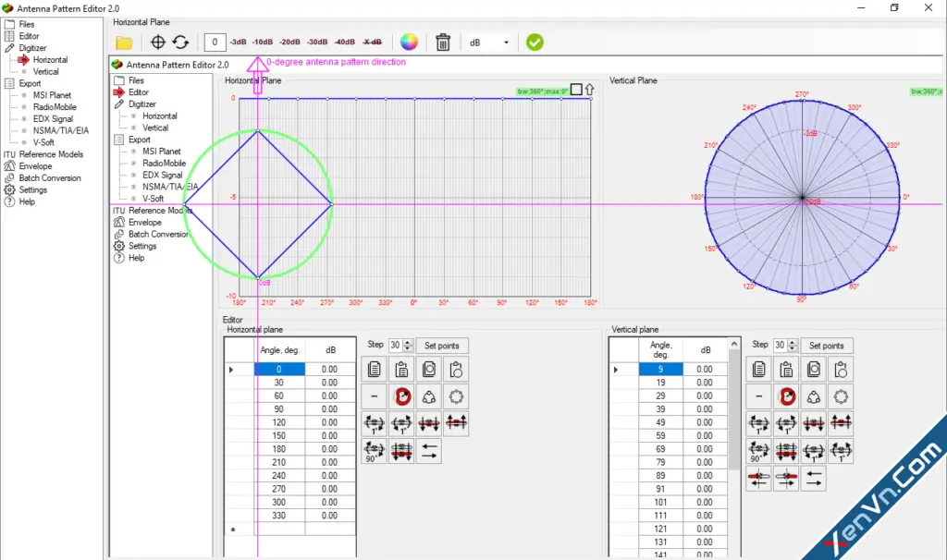Open Files in the outer left sidebar
Image resolution: width=947 pixels, height=560 pixels.
26,24
